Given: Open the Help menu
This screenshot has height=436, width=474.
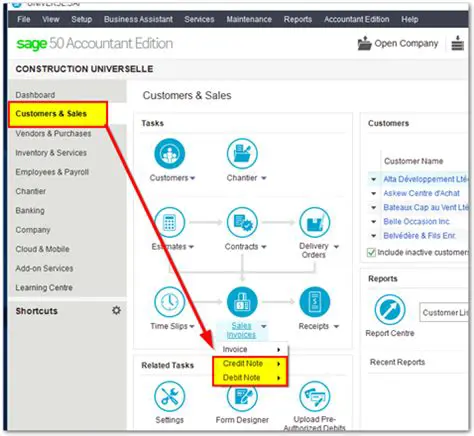Looking at the screenshot, I should coord(410,19).
